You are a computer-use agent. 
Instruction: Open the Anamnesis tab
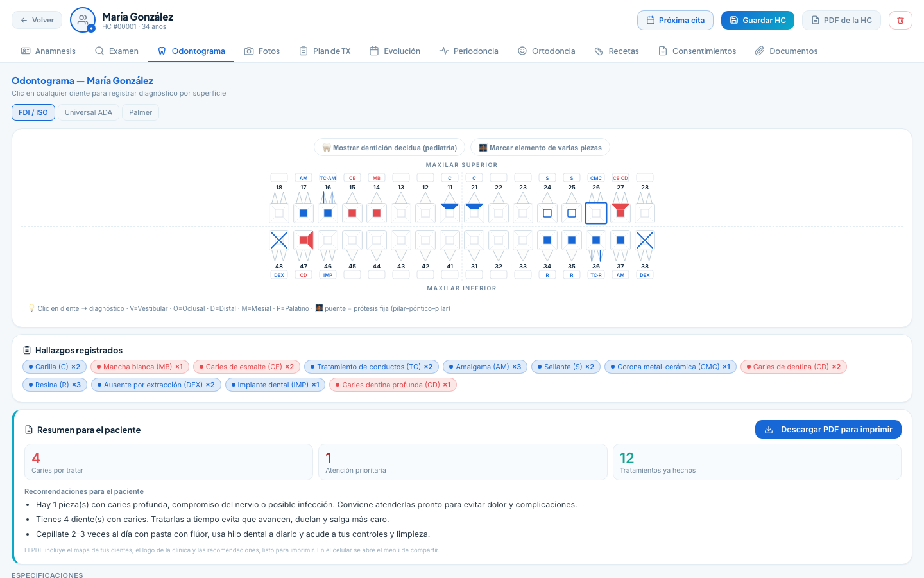pyautogui.click(x=48, y=51)
